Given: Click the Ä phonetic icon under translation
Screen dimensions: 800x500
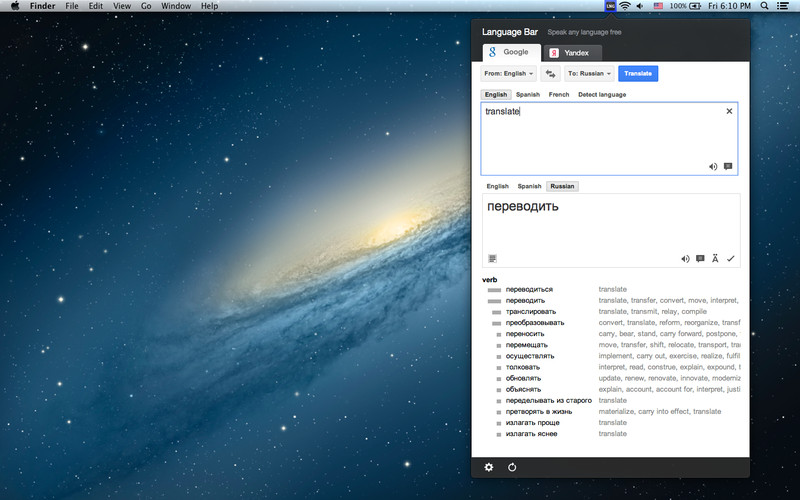Looking at the screenshot, I should (x=715, y=258).
